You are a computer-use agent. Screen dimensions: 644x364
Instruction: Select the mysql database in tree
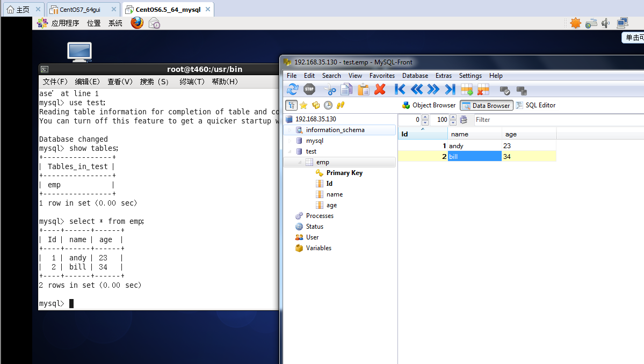pyautogui.click(x=315, y=141)
